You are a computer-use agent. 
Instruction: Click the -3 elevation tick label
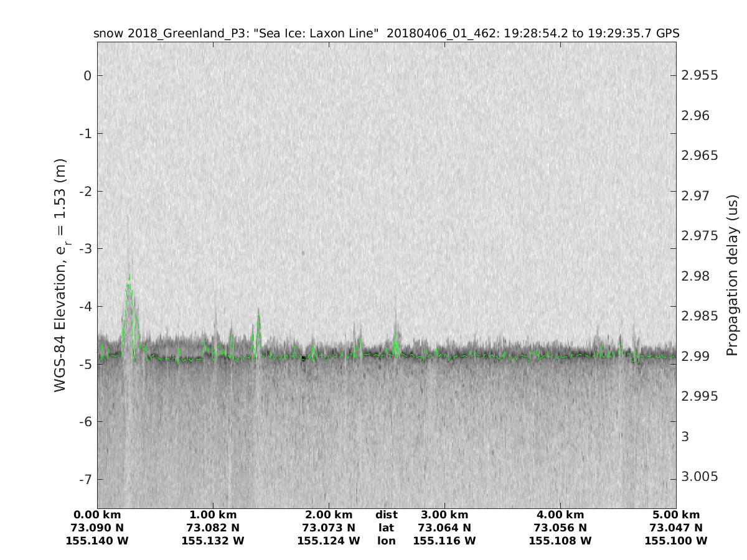85,249
